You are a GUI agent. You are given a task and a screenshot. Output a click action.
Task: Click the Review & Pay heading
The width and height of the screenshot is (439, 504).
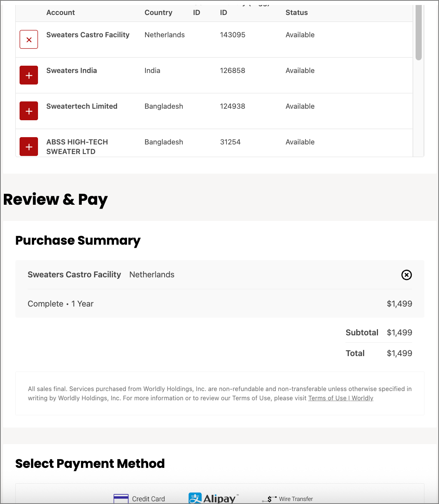tap(55, 200)
